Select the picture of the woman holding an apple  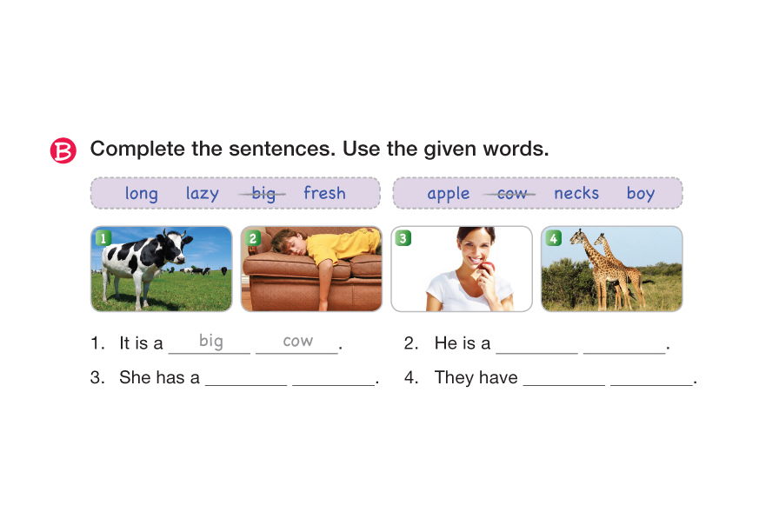[462, 269]
